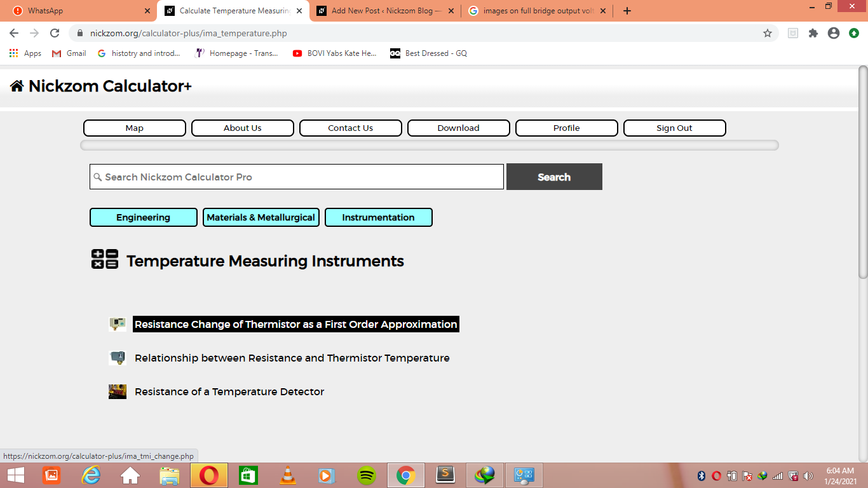Open the Windows Start button
Image resolution: width=868 pixels, height=488 pixels.
click(16, 475)
